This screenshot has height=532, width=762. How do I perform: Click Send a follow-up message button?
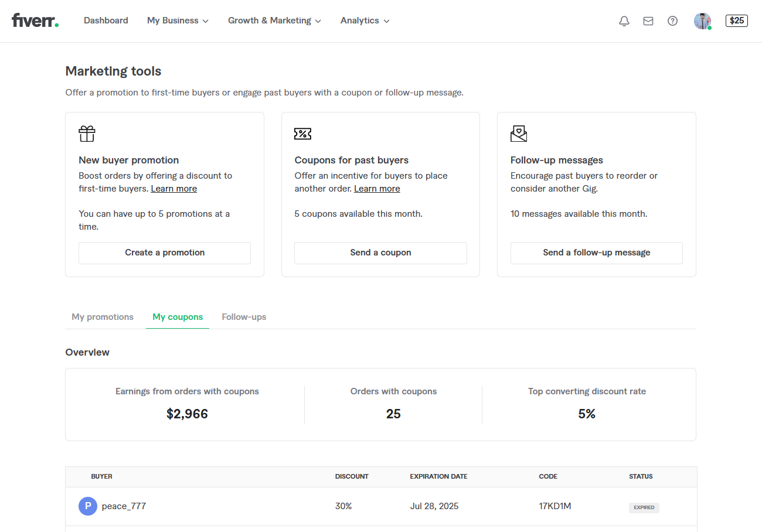(x=596, y=253)
